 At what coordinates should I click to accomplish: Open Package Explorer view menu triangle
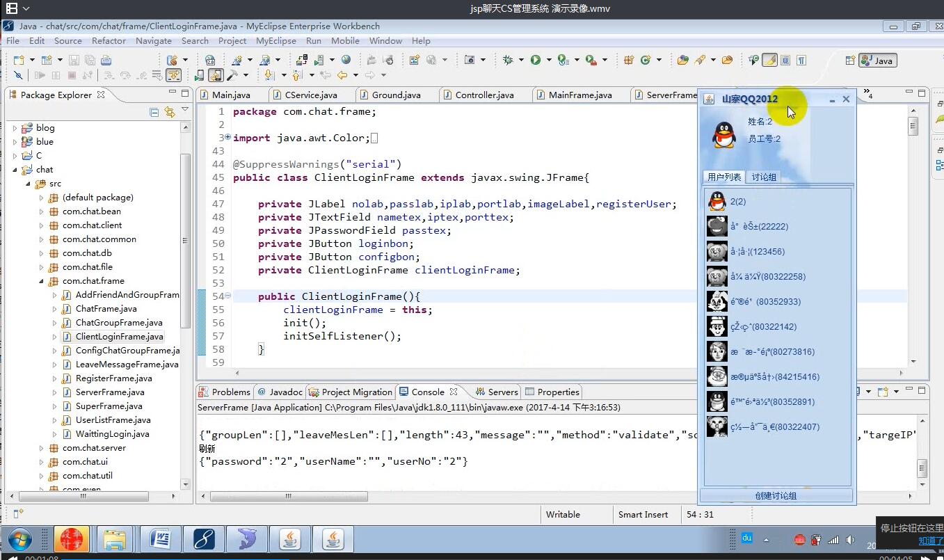click(185, 110)
